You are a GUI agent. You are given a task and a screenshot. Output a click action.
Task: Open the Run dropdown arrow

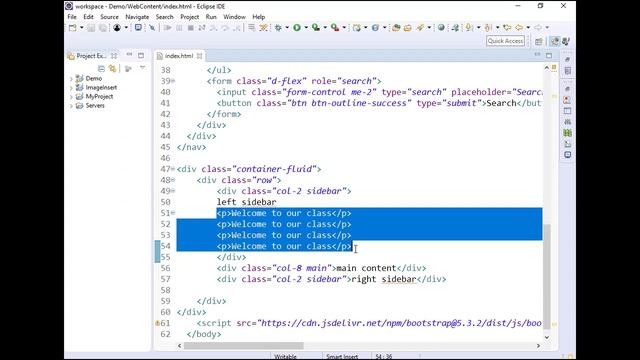click(x=306, y=28)
